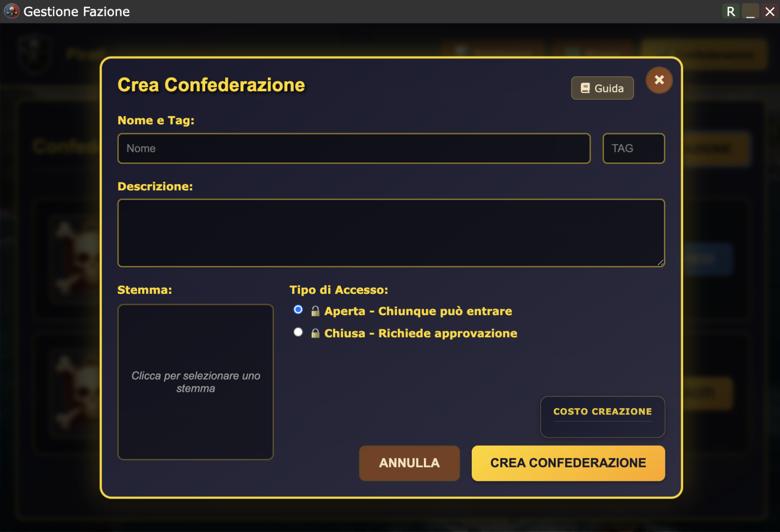The image size is (780, 532).
Task: Click the pirate skull icon in the title bar
Action: pos(12,11)
